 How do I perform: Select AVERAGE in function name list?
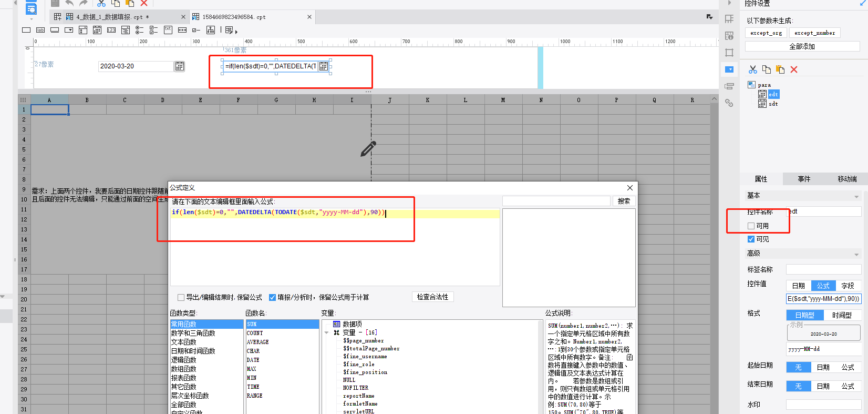[x=257, y=342]
